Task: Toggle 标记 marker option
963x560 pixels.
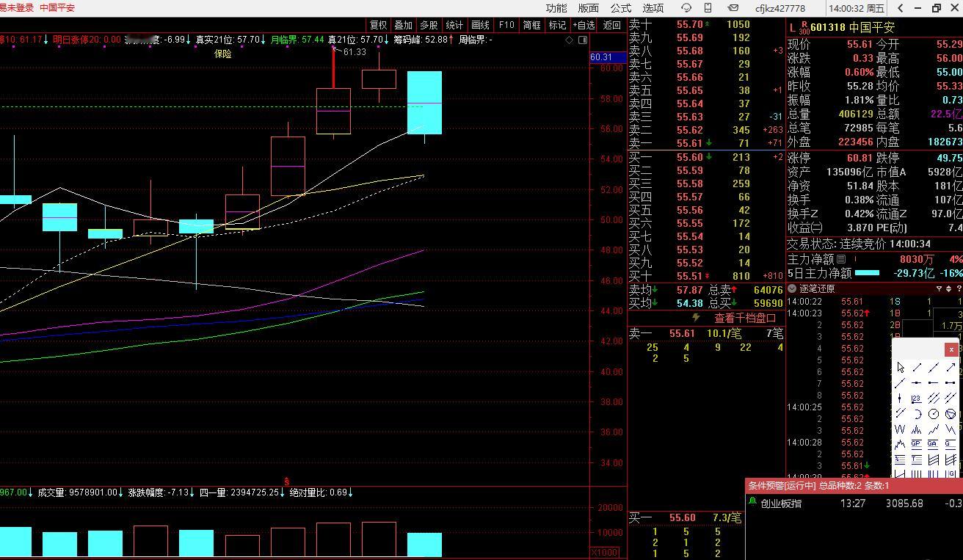Action: point(557,25)
